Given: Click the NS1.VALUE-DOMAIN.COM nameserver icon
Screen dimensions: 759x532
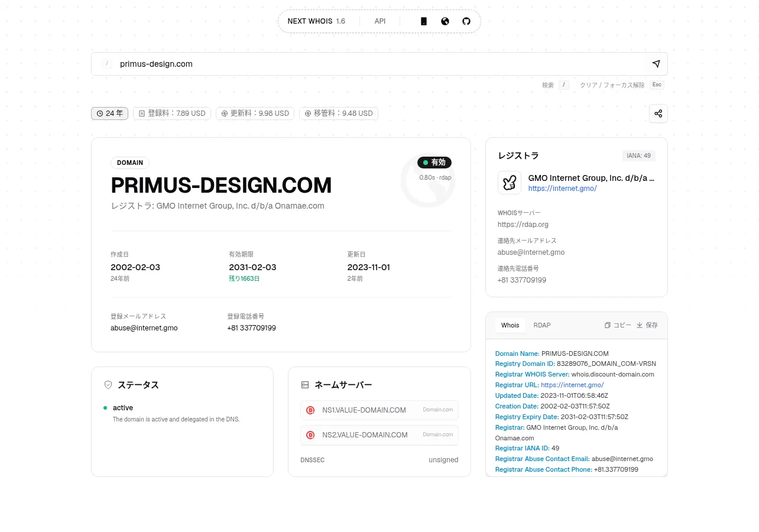Looking at the screenshot, I should (310, 410).
